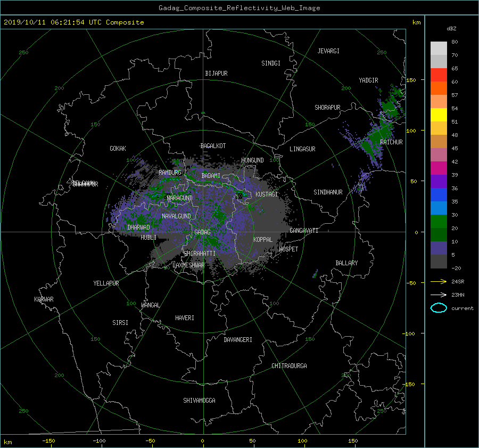Click the DAVANGERI city label

[x=238, y=340]
